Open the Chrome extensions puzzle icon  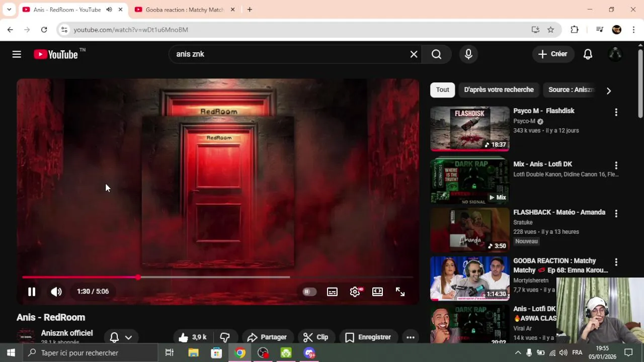575,30
